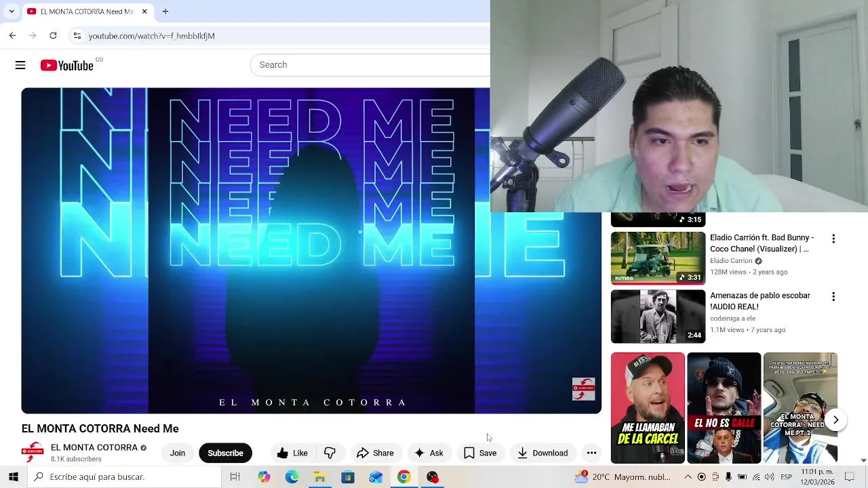Open File Explorer from the taskbar
Image resolution: width=868 pixels, height=488 pixels.
(319, 477)
